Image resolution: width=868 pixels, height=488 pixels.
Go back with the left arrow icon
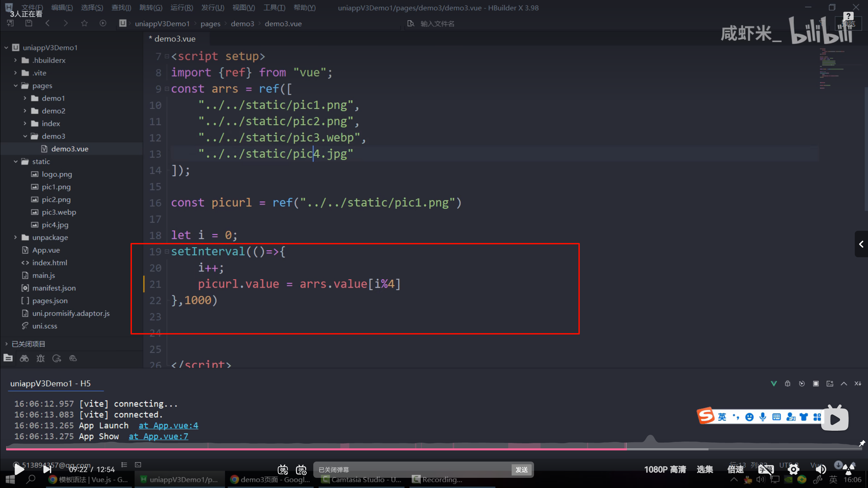[47, 23]
